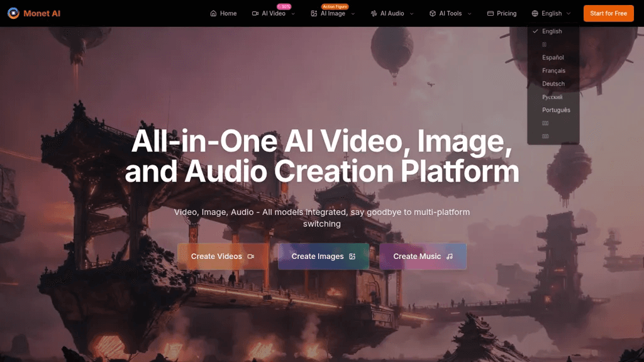Click the AI Tools cube icon
Viewport: 644px width, 362px height.
click(x=433, y=14)
